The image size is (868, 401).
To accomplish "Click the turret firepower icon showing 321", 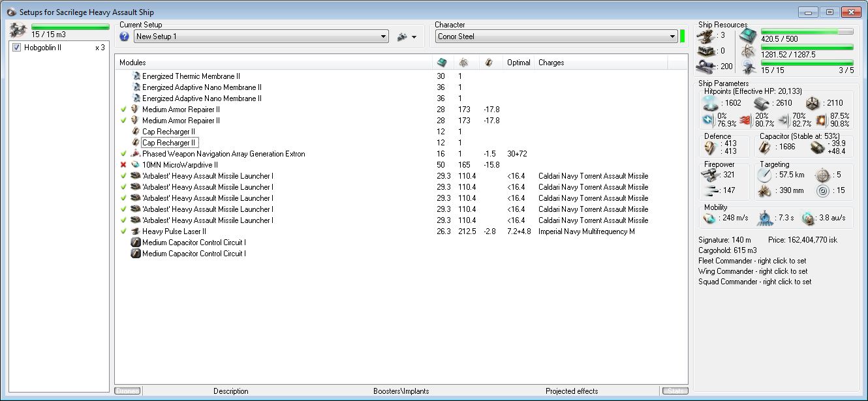I will [708, 175].
